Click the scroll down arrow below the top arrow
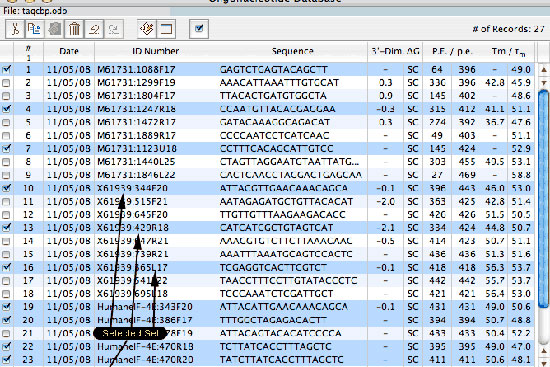Image resolution: width=550 pixels, height=367 pixels. click(x=543, y=83)
